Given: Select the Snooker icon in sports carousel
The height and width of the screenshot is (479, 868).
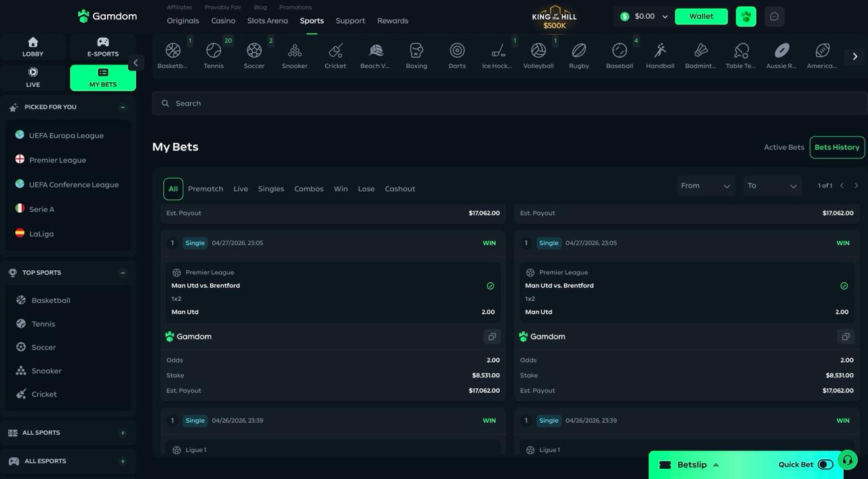Looking at the screenshot, I should (295, 56).
